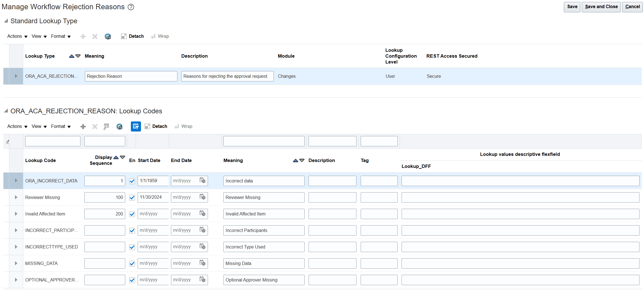This screenshot has height=291, width=644.
Task: Click the table export icon in Lookup Codes toolbar
Action: click(x=106, y=126)
